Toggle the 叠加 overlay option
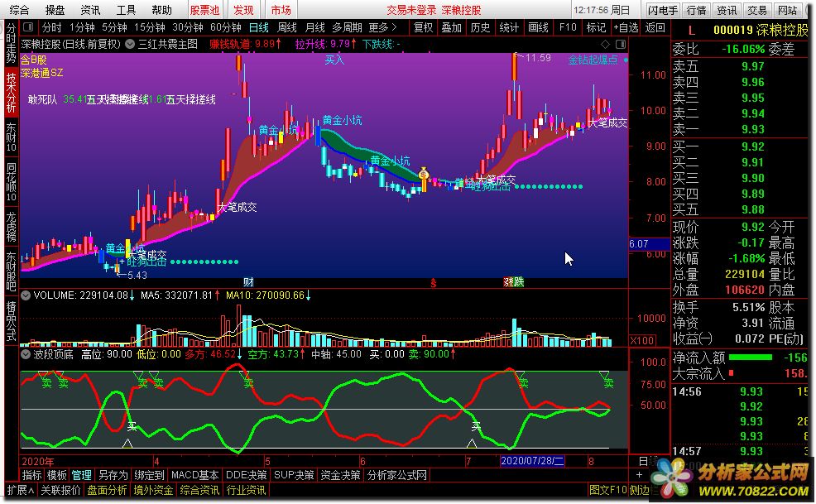Viewport: 816px width, 504px height. click(451, 27)
